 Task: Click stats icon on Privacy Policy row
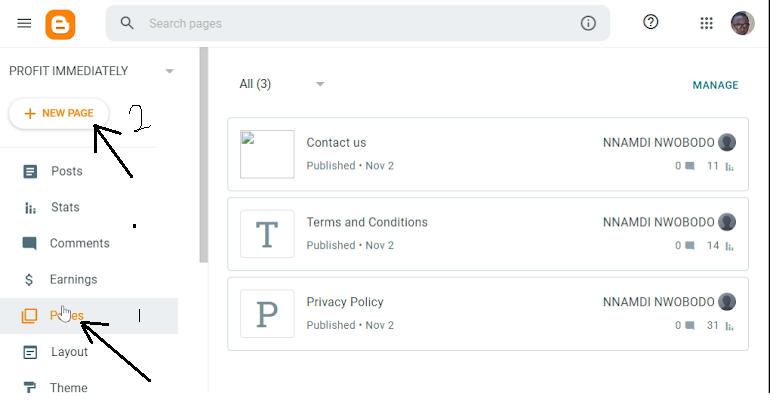(x=730, y=326)
